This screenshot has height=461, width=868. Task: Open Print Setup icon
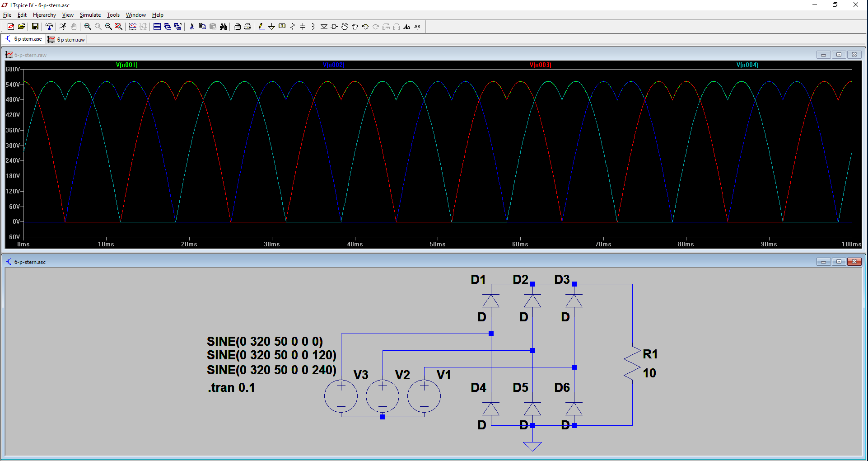[237, 27]
